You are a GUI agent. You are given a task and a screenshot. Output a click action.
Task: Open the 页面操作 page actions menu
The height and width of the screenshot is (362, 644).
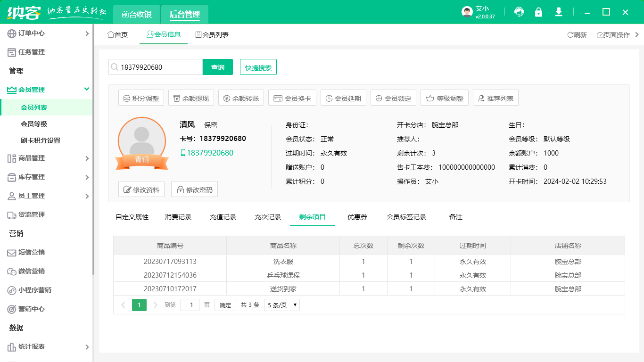pos(613,35)
